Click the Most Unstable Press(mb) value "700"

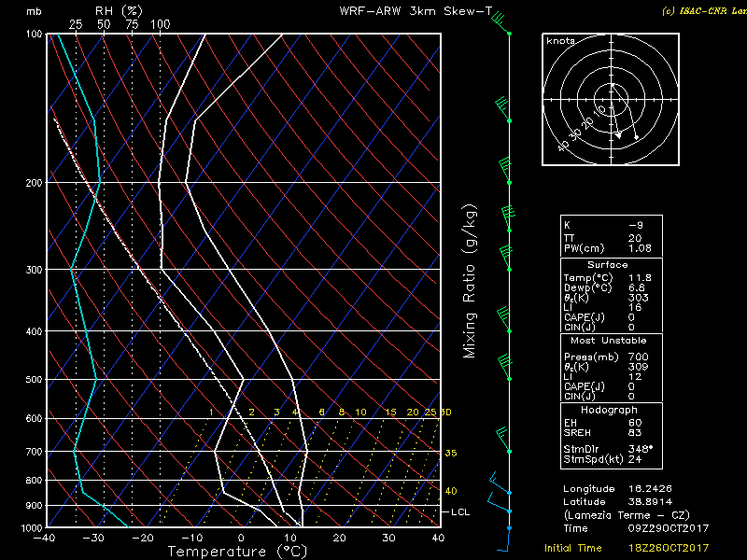tap(638, 357)
